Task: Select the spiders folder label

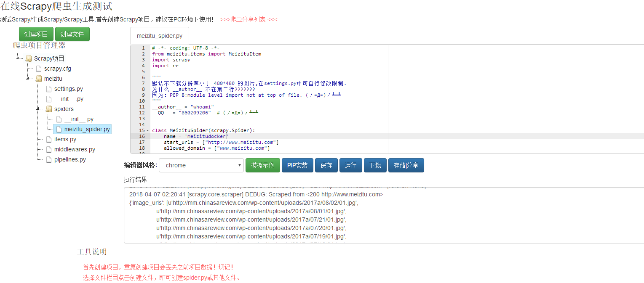Action: coord(64,109)
